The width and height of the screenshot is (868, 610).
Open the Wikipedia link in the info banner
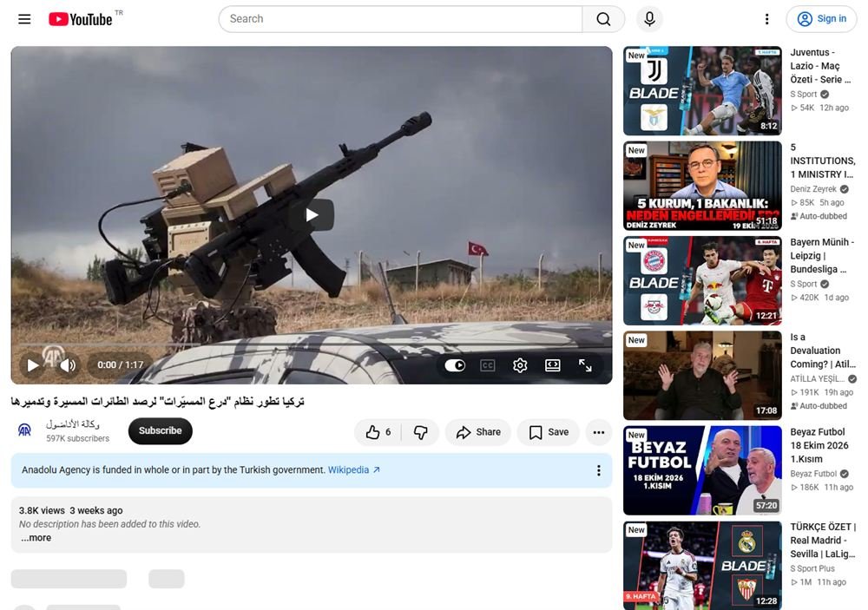click(x=354, y=470)
